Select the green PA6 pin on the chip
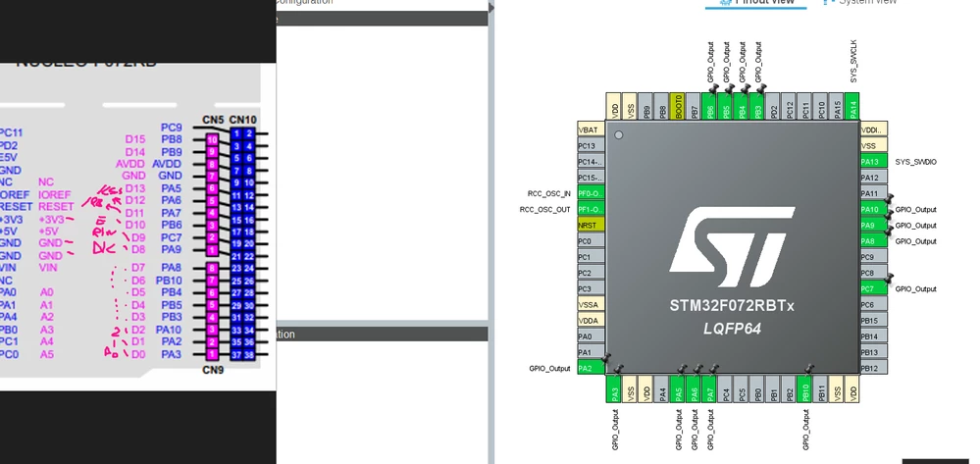Screen dimensions: 980x464 (694, 388)
